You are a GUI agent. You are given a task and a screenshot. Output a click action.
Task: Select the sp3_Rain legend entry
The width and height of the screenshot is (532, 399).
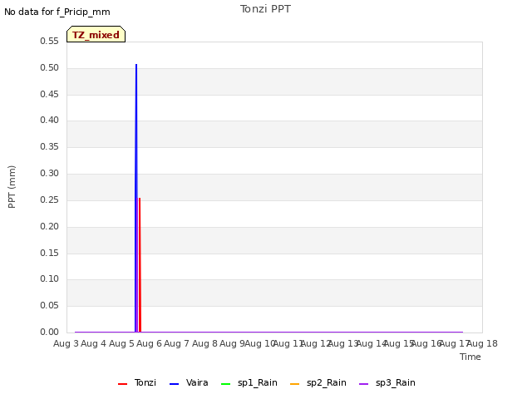[x=387, y=383]
